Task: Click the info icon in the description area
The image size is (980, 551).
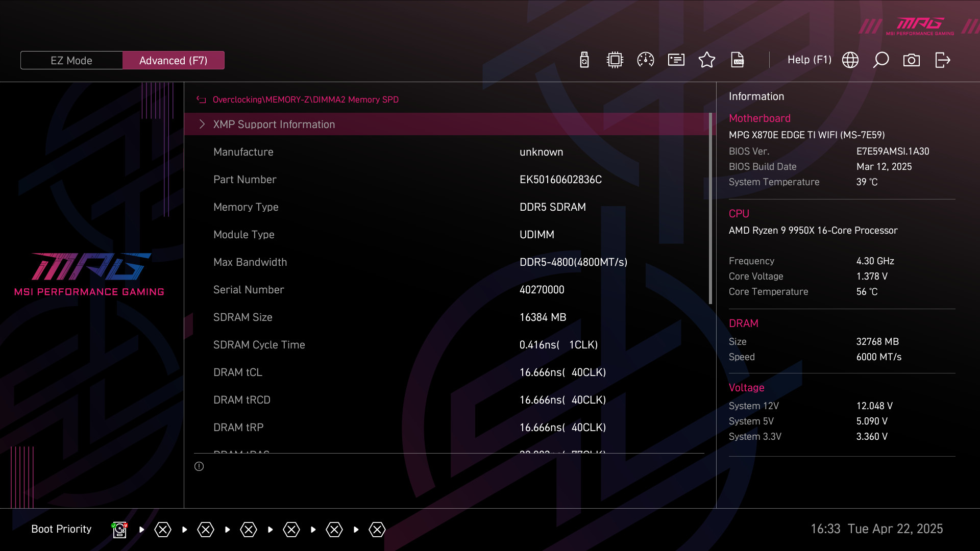Action: (199, 466)
